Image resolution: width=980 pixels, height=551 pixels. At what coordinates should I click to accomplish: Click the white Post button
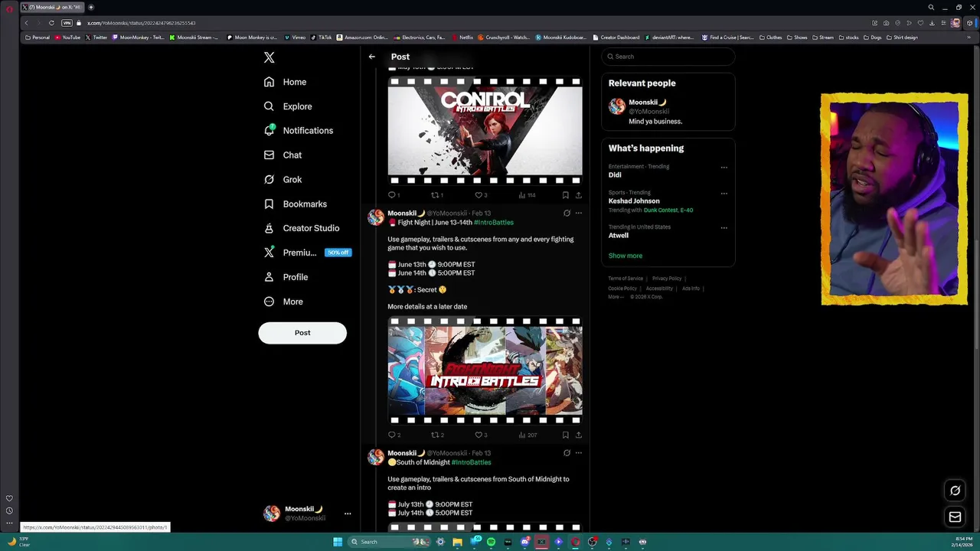pos(302,333)
